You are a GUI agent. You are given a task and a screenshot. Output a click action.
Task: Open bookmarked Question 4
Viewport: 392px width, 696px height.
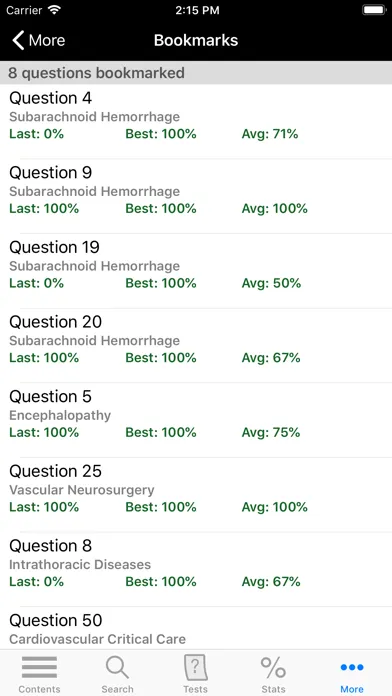pos(196,121)
